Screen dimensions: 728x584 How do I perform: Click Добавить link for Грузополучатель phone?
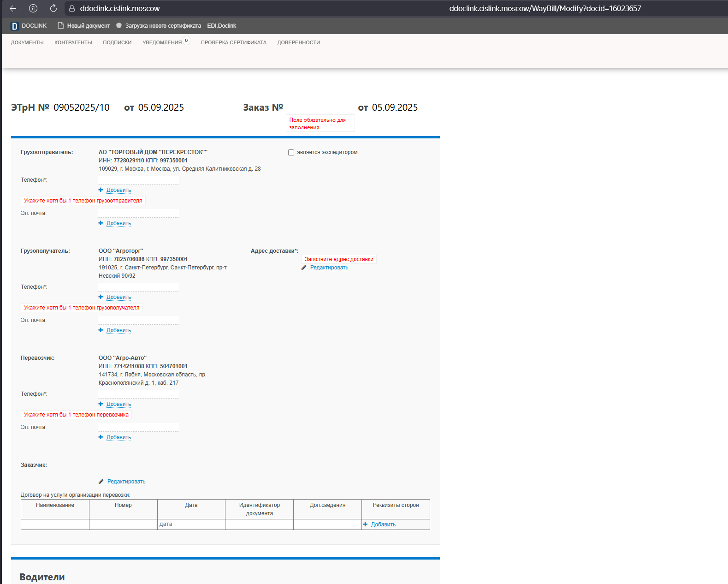119,297
